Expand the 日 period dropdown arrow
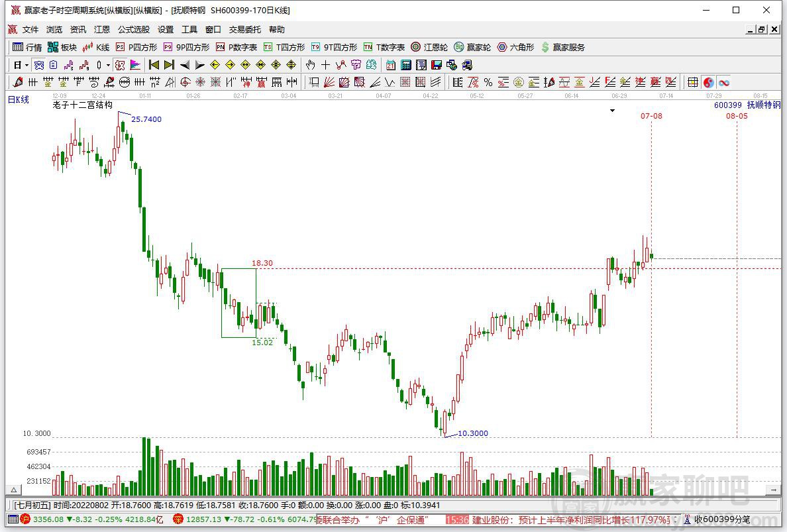This screenshot has width=787, height=532. coord(26,65)
